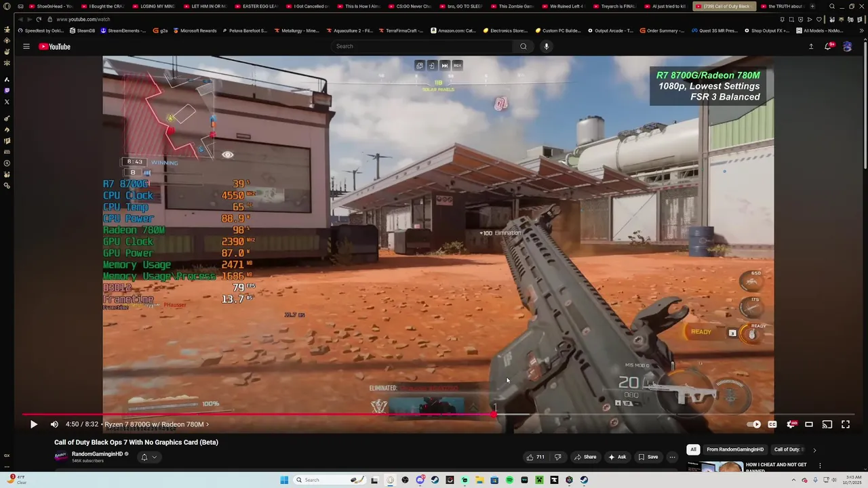Open Twitch in the browser sidebar

(7, 90)
